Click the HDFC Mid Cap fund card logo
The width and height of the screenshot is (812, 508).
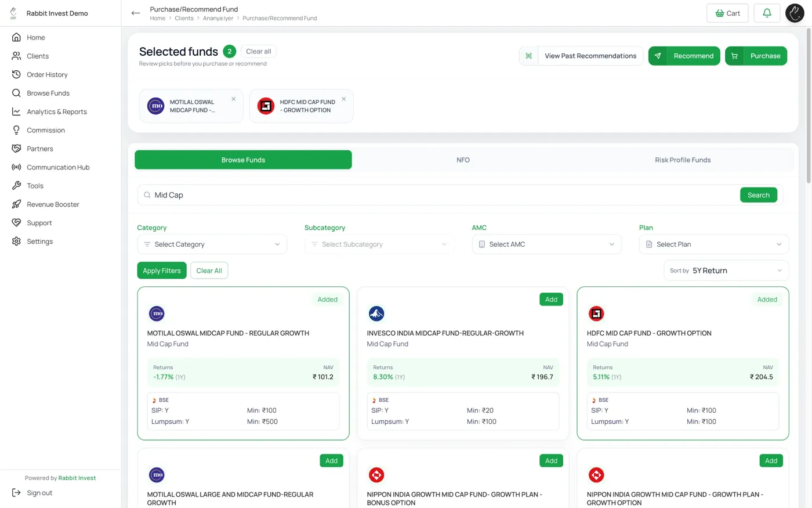(x=596, y=314)
